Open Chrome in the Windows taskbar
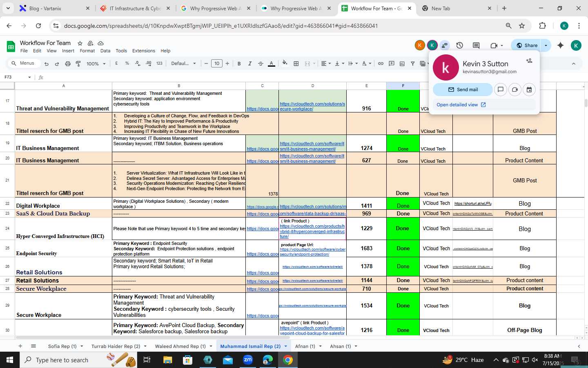 pyautogui.click(x=288, y=360)
